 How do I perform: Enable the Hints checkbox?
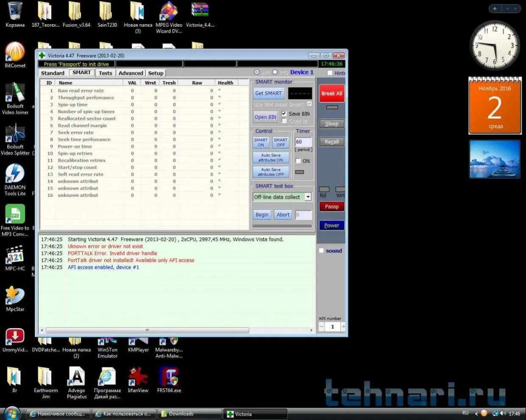click(x=330, y=73)
